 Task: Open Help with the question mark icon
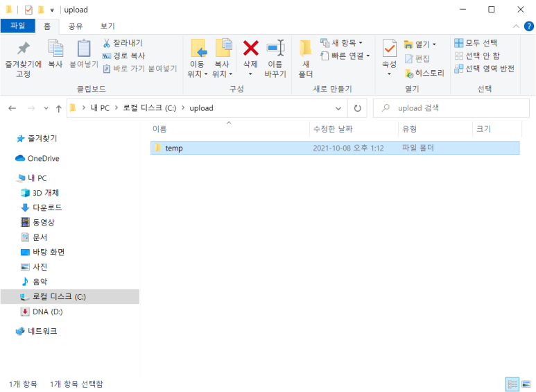(528, 26)
